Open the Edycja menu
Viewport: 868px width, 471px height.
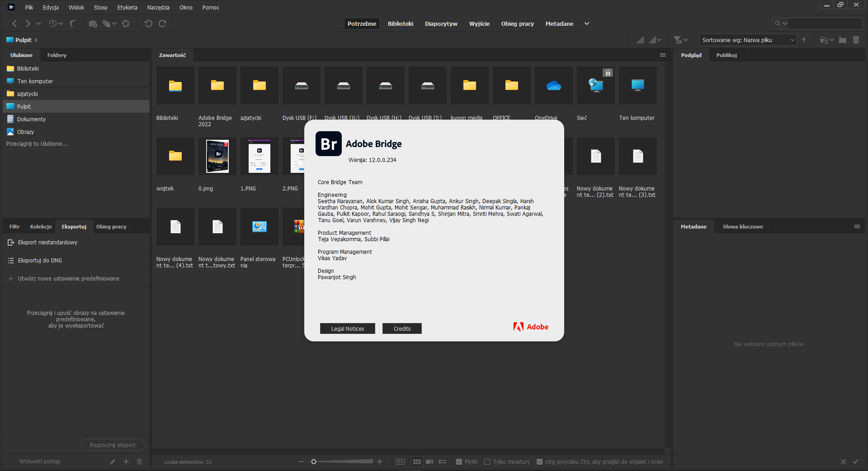[x=51, y=8]
